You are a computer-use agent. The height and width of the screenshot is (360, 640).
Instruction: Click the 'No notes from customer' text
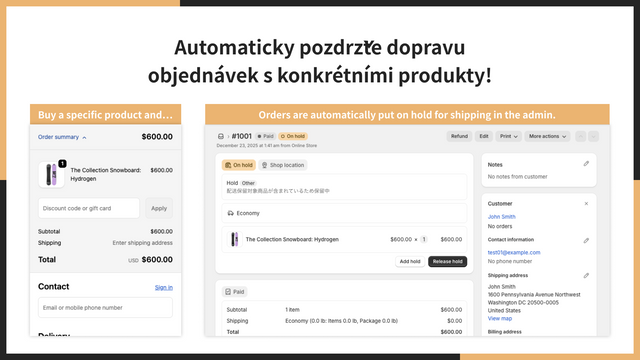tap(518, 177)
